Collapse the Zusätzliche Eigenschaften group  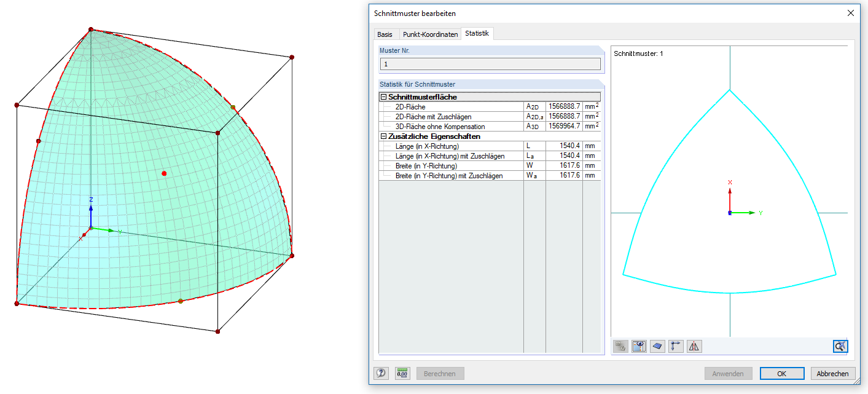383,136
